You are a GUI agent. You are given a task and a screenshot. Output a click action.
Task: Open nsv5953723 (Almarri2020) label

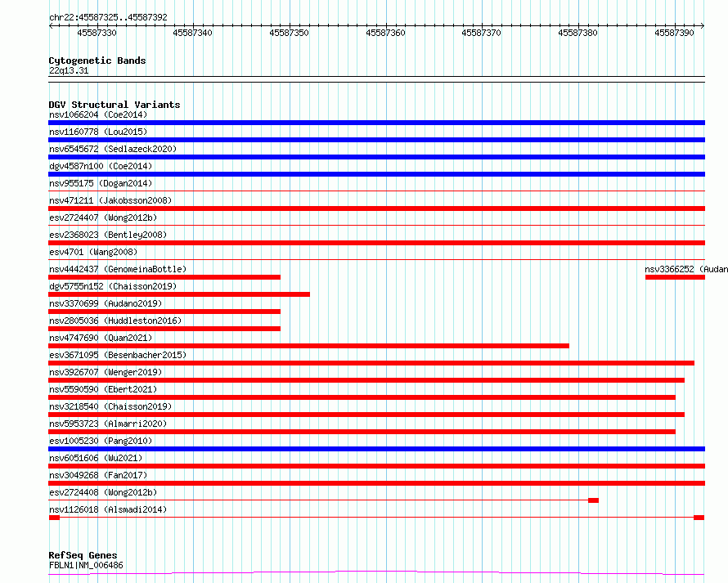coord(108,424)
